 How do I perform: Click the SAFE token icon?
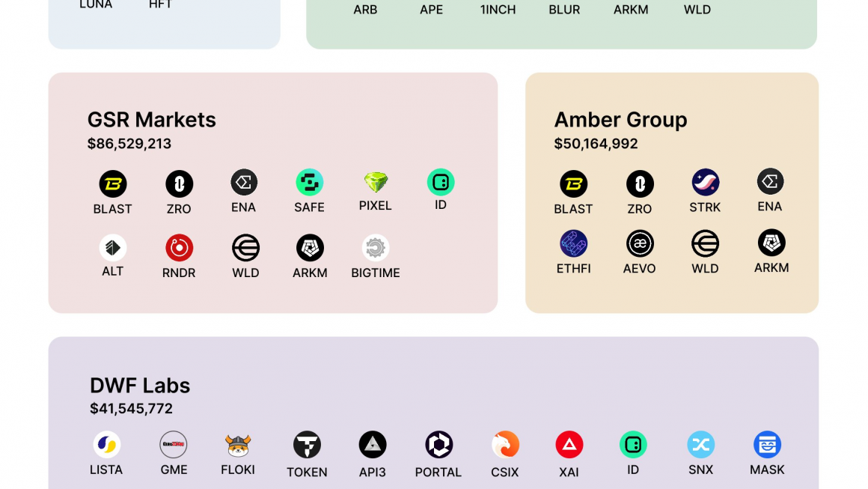[x=309, y=182]
